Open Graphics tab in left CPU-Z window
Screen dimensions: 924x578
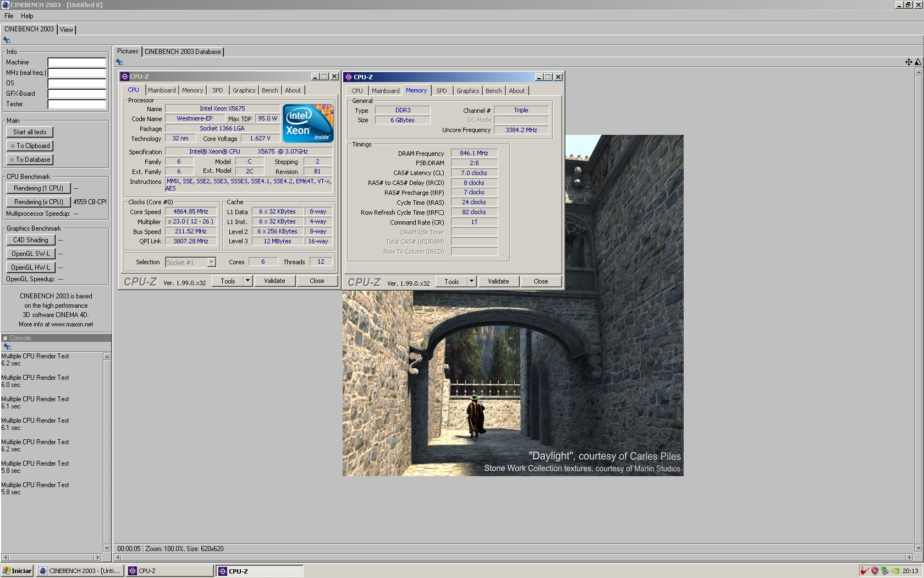point(244,90)
